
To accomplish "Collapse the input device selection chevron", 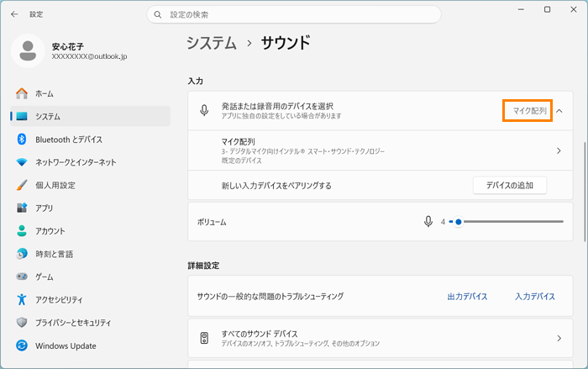I will coord(559,111).
